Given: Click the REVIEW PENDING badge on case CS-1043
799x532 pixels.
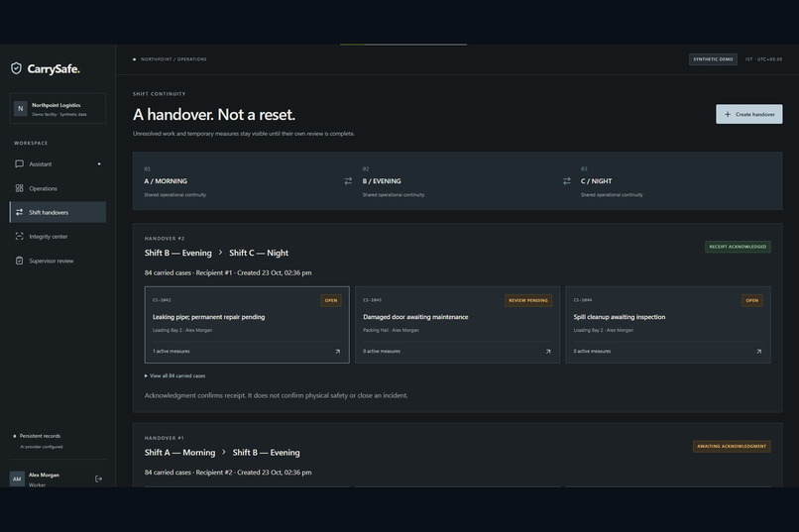Looking at the screenshot, I should 528,300.
